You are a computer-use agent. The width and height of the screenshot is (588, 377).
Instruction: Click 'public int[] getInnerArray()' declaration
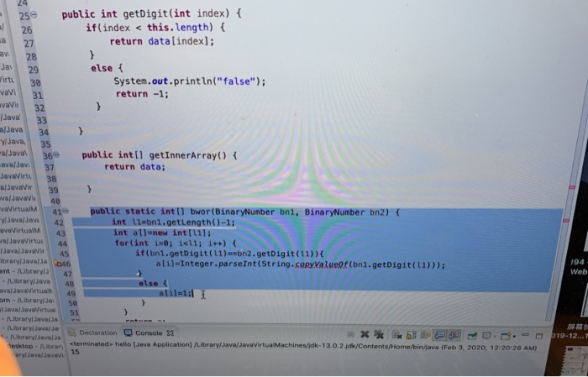coord(160,155)
